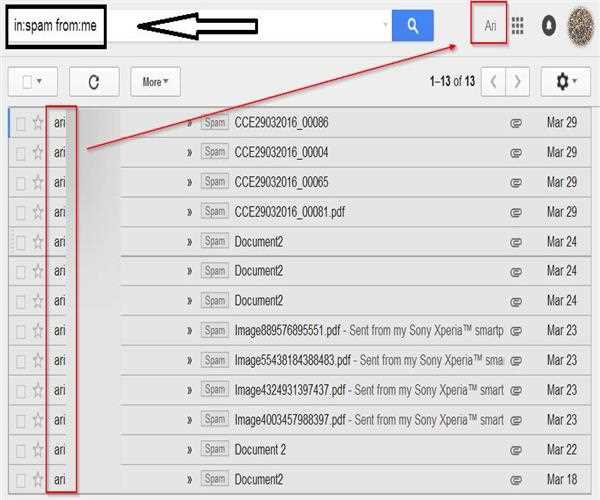
Task: Click attachment paperclip on CCE29032016_00004 email
Action: click(x=516, y=153)
